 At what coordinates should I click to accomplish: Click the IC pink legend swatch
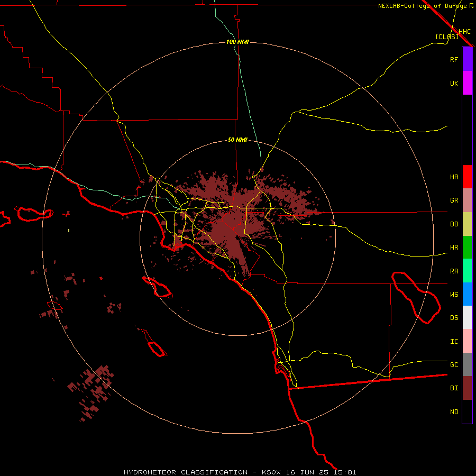467,341
